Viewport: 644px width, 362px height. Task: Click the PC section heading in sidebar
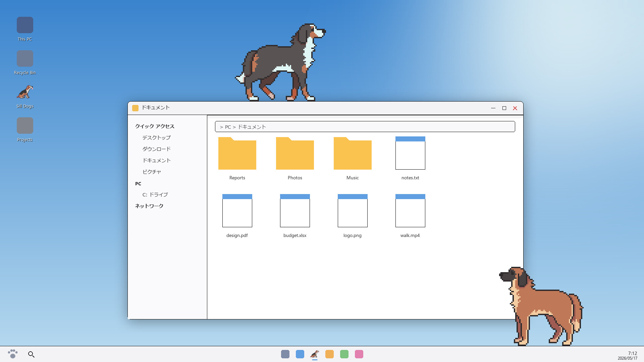138,184
